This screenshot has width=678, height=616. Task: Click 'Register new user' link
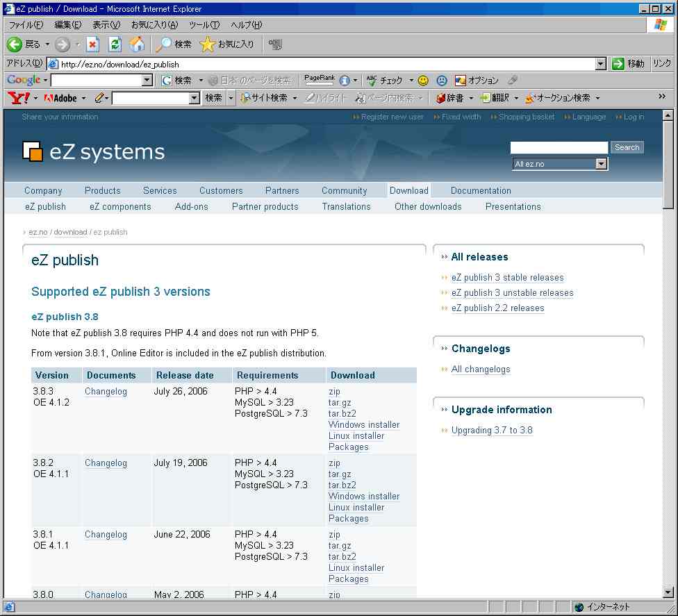392,117
